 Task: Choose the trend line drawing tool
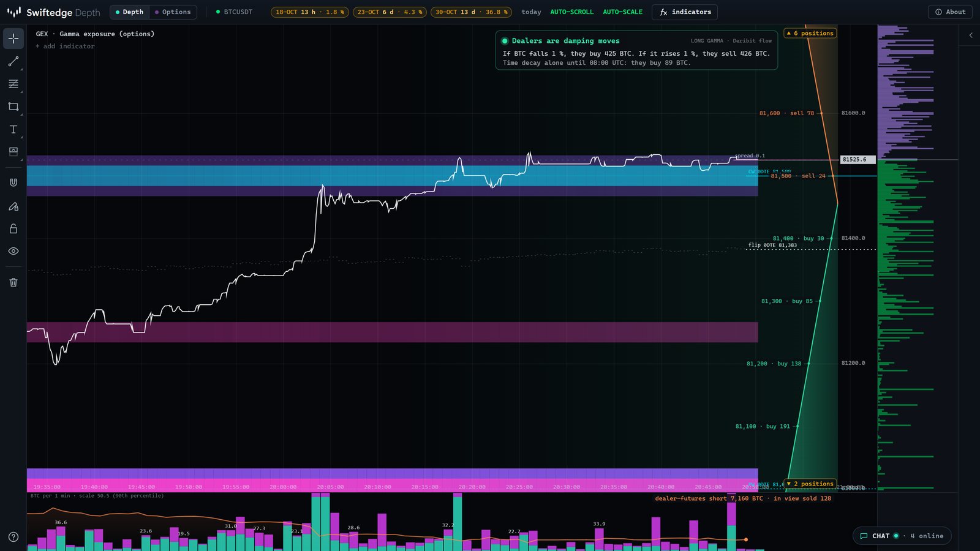[13, 61]
